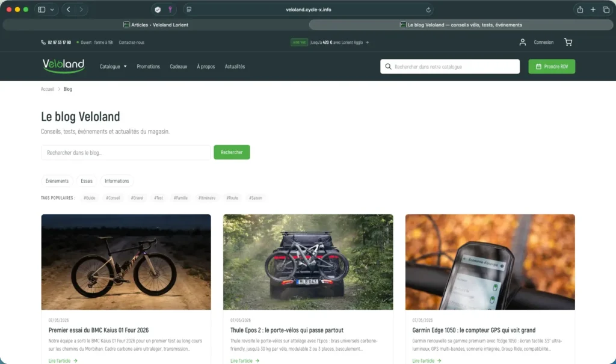Switch to Articles - Veloland Lorient tab

coord(156,25)
